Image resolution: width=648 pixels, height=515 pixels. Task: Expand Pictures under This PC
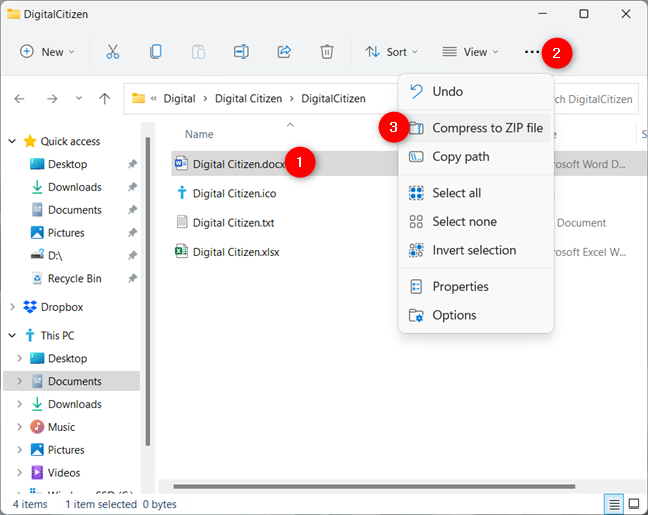(19, 450)
